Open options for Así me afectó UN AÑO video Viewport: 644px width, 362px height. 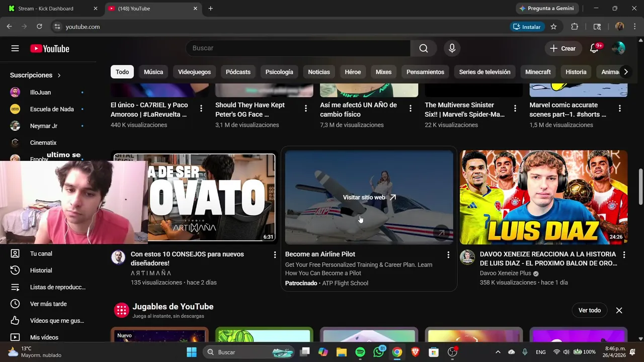411,109
